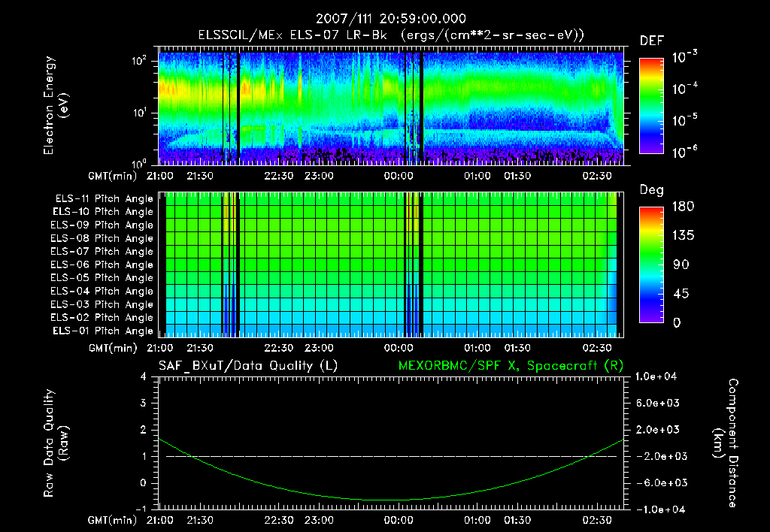This screenshot has width=770, height=532.
Task: Select the ELS-07 Pitch Angle row label
Action: coord(102,252)
